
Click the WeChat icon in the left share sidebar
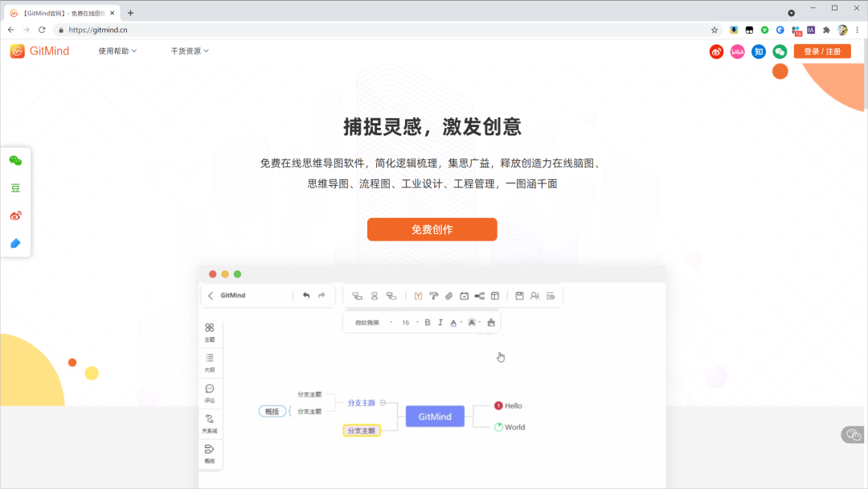point(15,161)
